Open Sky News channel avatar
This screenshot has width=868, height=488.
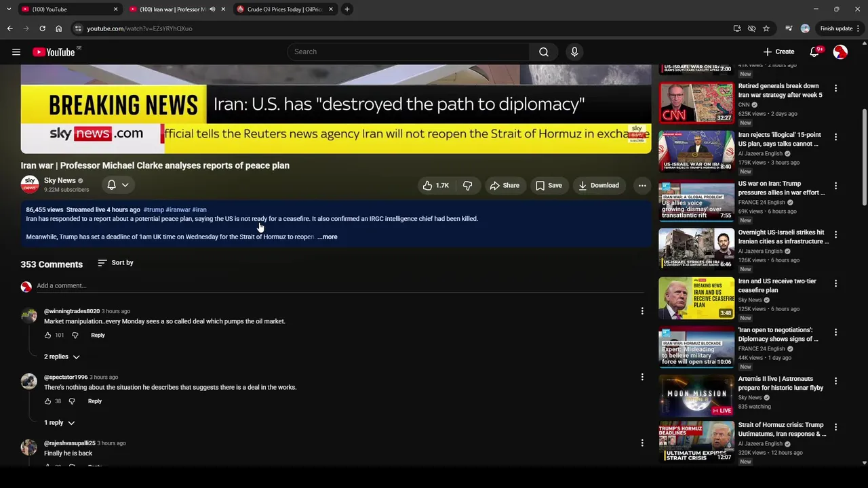30,184
